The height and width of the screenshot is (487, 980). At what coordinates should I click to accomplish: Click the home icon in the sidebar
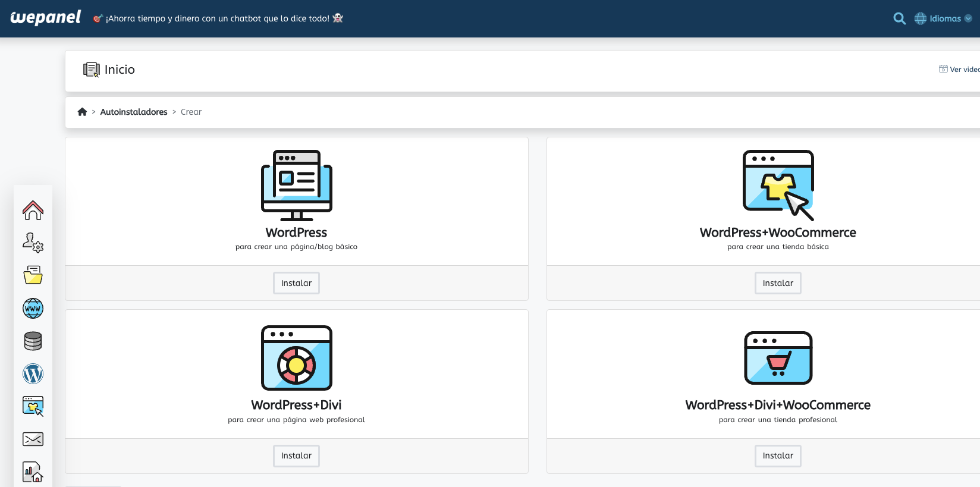pyautogui.click(x=33, y=210)
